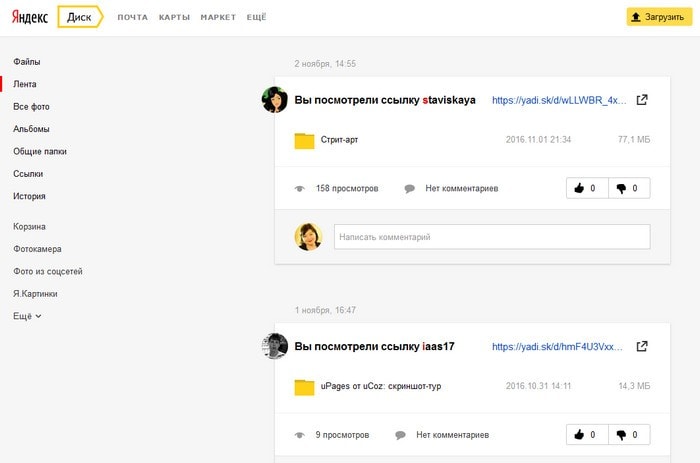700x463 pixels.
Task: Click the 158 просмотров text
Action: pyautogui.click(x=347, y=188)
